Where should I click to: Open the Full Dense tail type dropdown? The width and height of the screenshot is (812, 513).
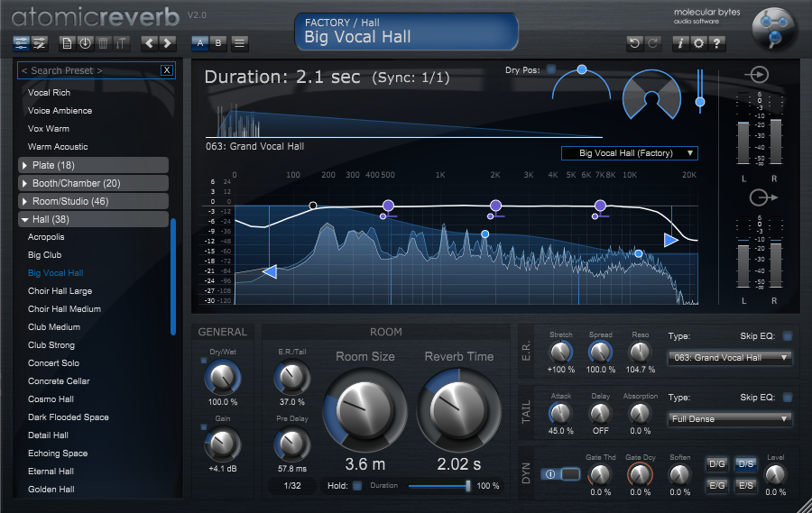[731, 418]
